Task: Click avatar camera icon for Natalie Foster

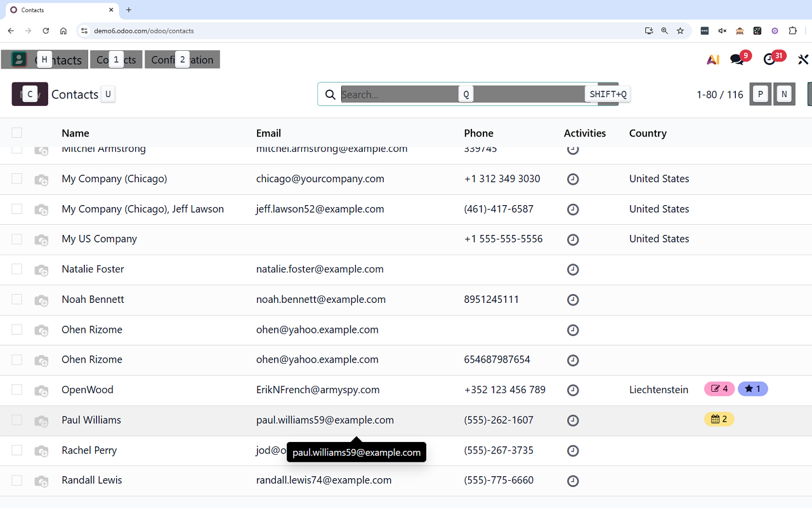Action: 41,270
